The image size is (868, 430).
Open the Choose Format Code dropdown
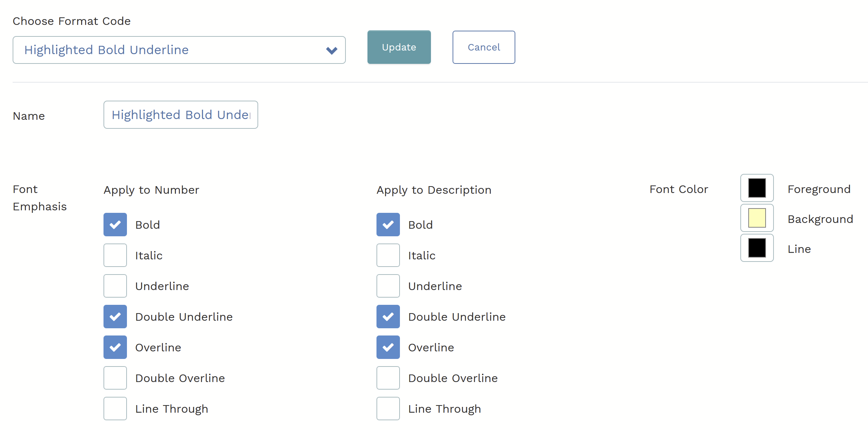(x=179, y=50)
